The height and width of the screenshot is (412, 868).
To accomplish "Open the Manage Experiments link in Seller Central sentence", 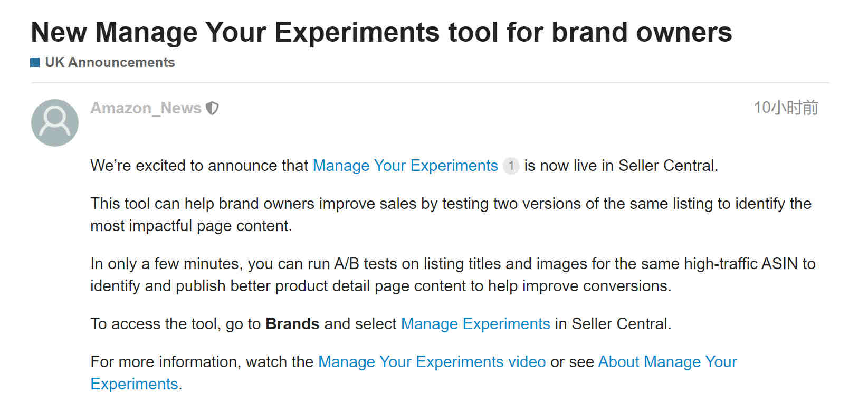I will (x=475, y=324).
